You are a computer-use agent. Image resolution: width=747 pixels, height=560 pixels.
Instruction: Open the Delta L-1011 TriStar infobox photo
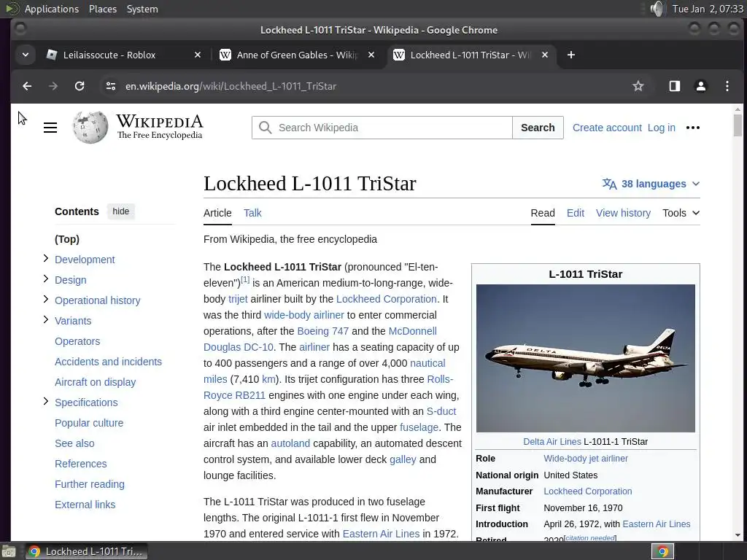pyautogui.click(x=586, y=358)
